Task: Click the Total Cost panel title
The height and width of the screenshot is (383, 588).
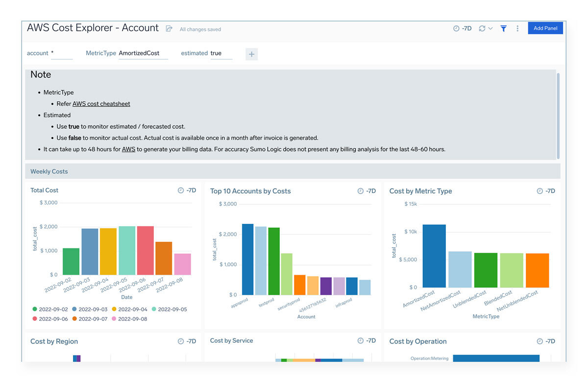Action: [44, 191]
